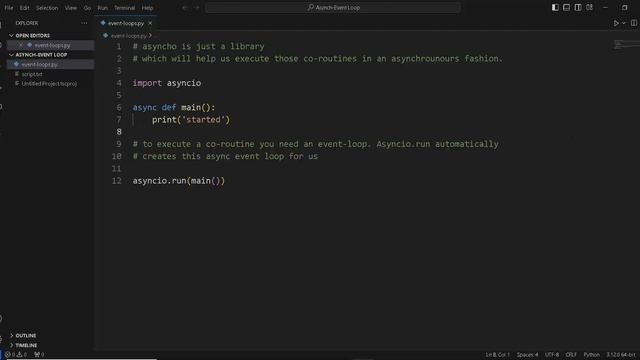This screenshot has width=640, height=360.
Task: Click Ln 8, Col 1 in status bar
Action: pos(497,355)
